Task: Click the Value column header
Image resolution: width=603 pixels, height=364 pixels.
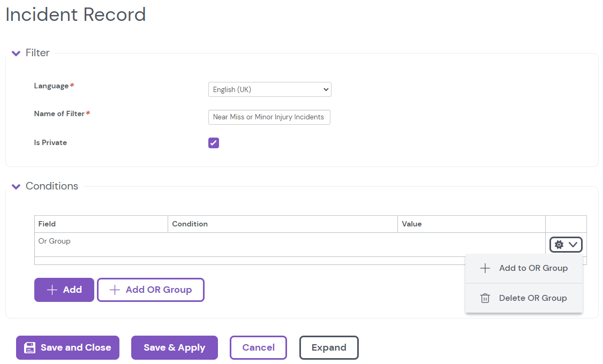Action: point(412,224)
